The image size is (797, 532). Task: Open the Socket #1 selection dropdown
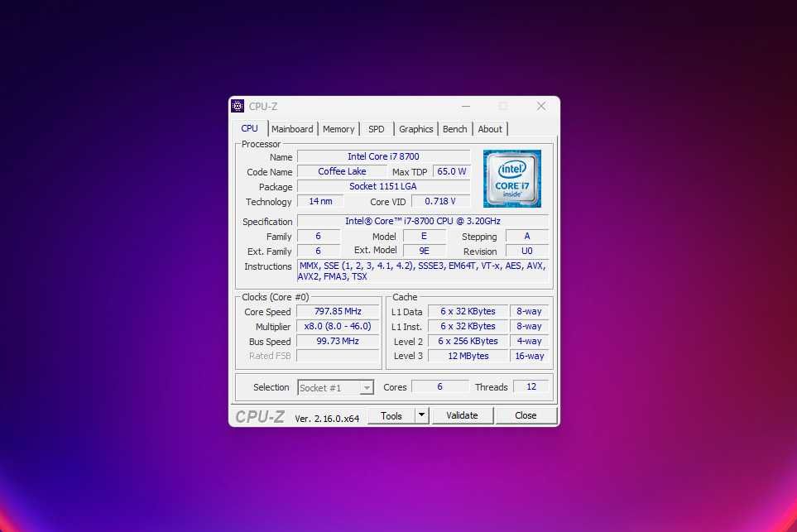pyautogui.click(x=335, y=388)
